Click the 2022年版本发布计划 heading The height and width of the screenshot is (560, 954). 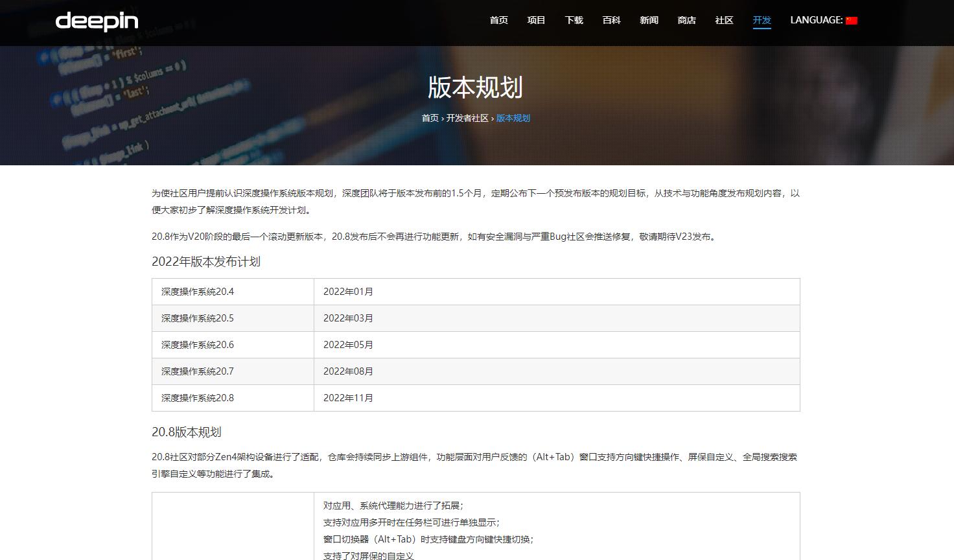pos(205,262)
